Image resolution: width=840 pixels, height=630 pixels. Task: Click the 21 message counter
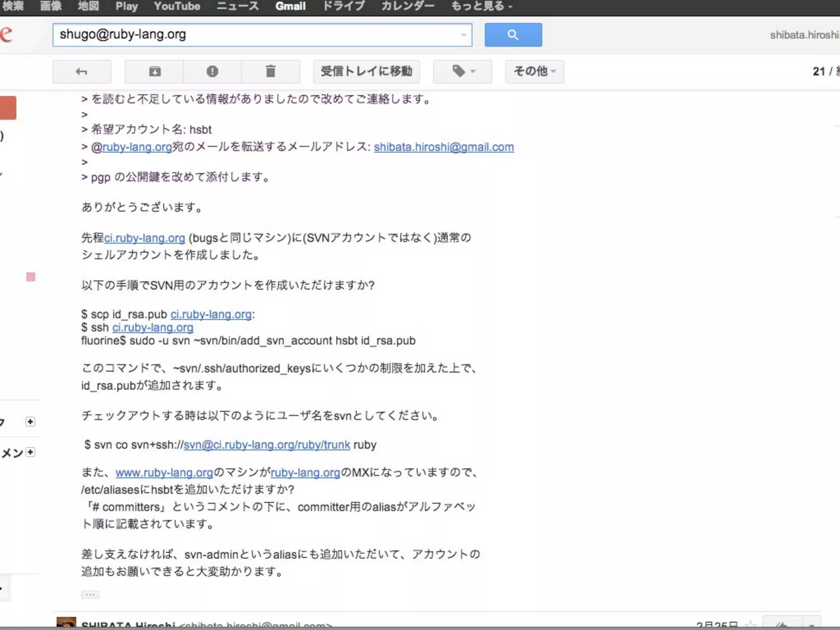pyautogui.click(x=819, y=72)
